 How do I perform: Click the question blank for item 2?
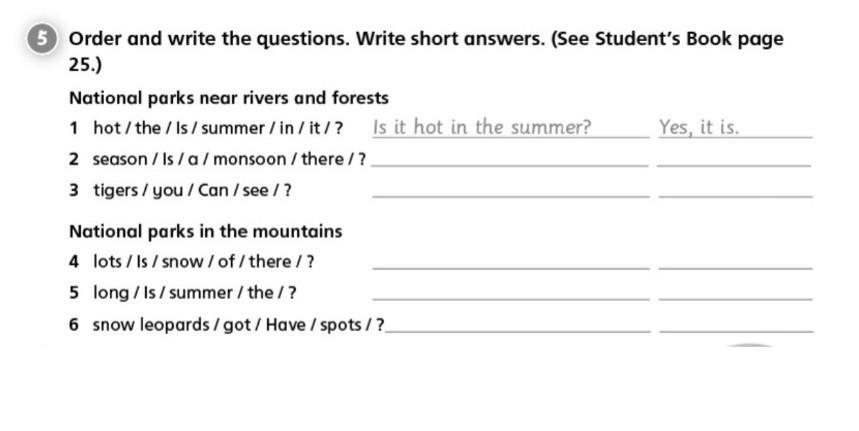point(510,158)
